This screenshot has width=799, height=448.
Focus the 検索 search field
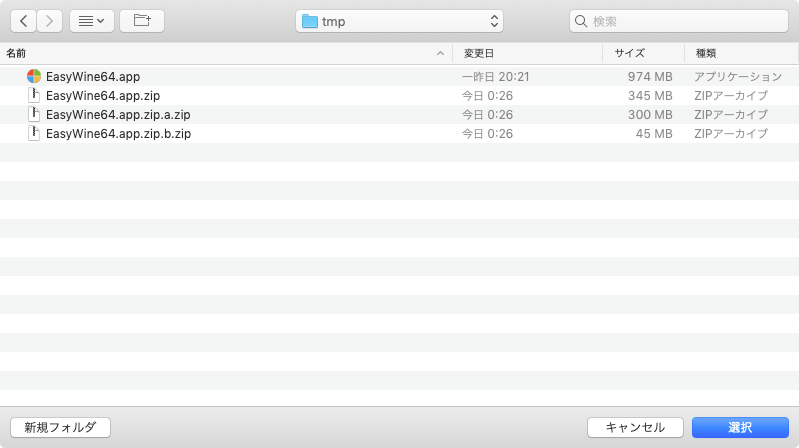tap(679, 21)
